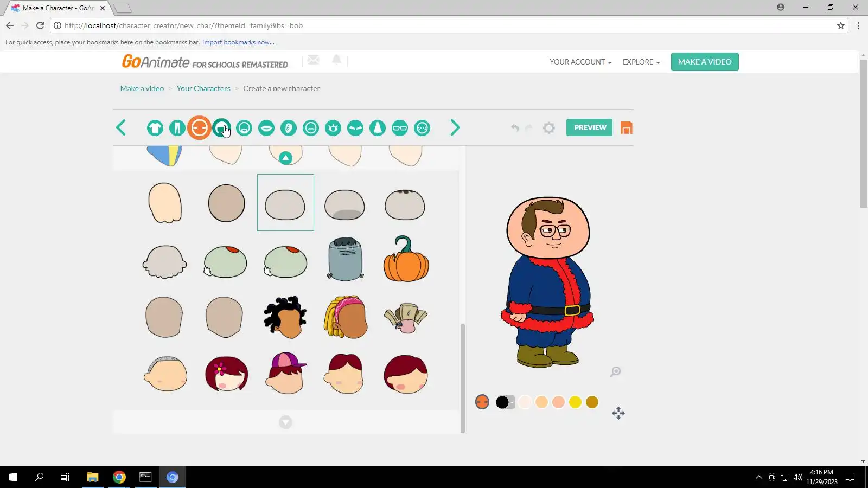Select the hair category icon
The image size is (868, 488).
coord(221,128)
